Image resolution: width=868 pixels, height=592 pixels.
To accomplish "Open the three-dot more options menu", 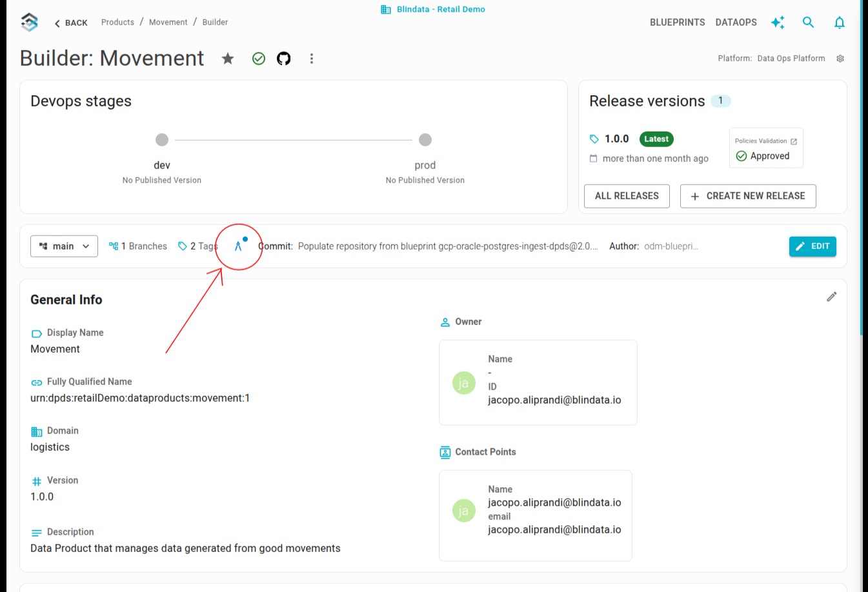I will [312, 59].
